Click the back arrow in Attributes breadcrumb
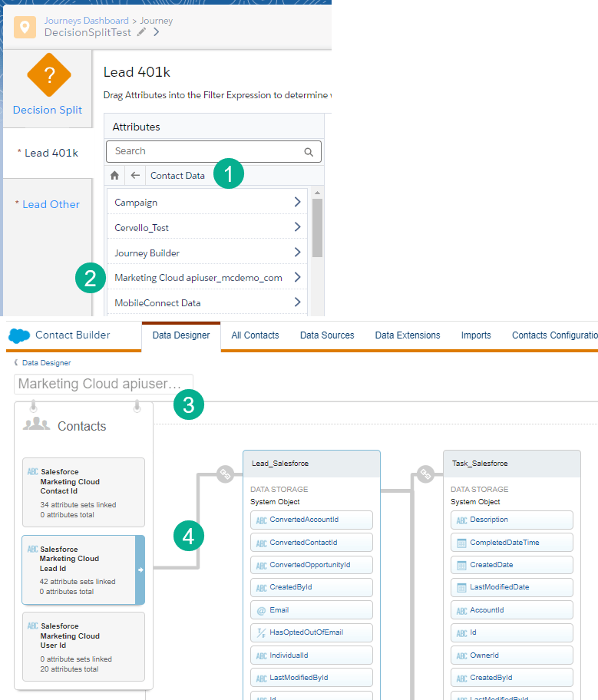This screenshot has height=700, width=598. pyautogui.click(x=135, y=176)
